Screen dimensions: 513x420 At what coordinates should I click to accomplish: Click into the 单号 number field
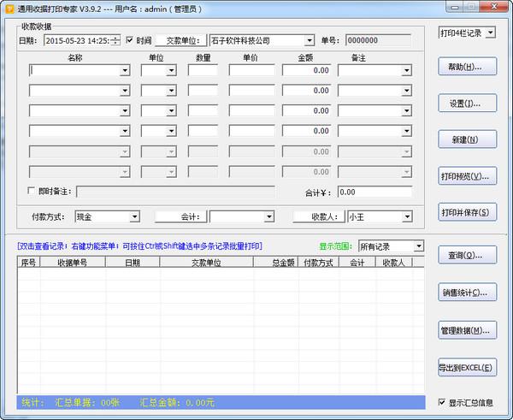coord(376,40)
